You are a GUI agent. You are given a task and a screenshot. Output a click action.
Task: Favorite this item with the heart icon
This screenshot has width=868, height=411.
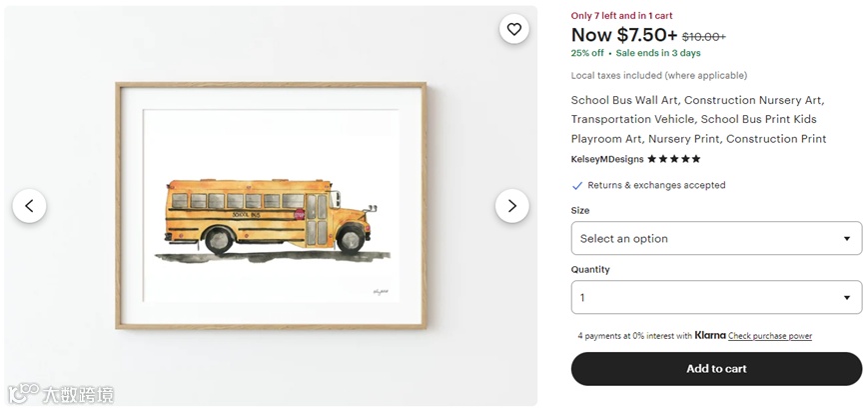[x=513, y=30]
